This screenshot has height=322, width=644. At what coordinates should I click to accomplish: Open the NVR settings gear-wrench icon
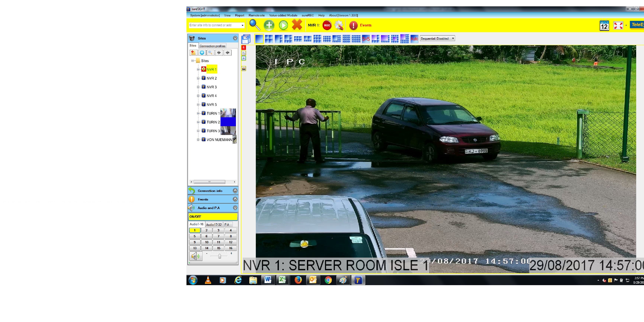(339, 25)
